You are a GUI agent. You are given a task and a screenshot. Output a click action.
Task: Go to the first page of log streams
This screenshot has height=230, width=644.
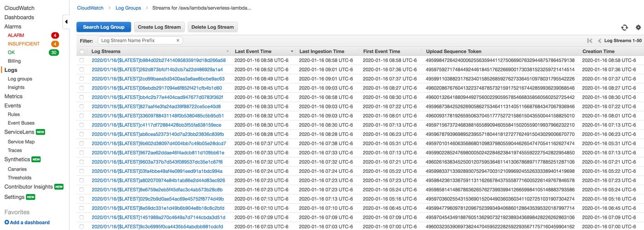pyautogui.click(x=590, y=41)
